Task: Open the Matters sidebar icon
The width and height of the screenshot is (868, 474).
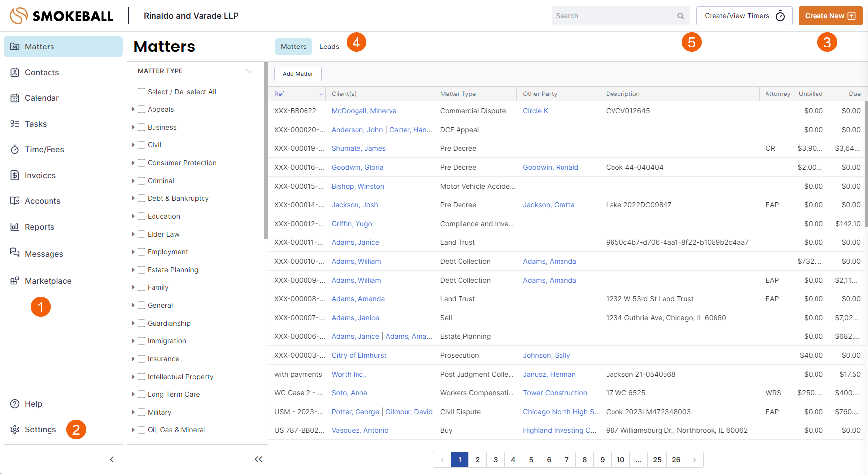Action: coord(15,47)
